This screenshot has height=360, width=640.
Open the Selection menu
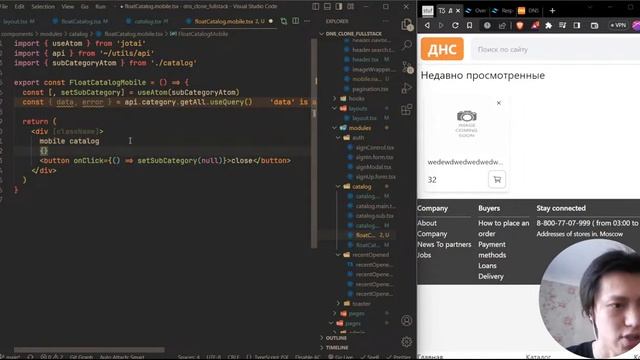click(43, 7)
